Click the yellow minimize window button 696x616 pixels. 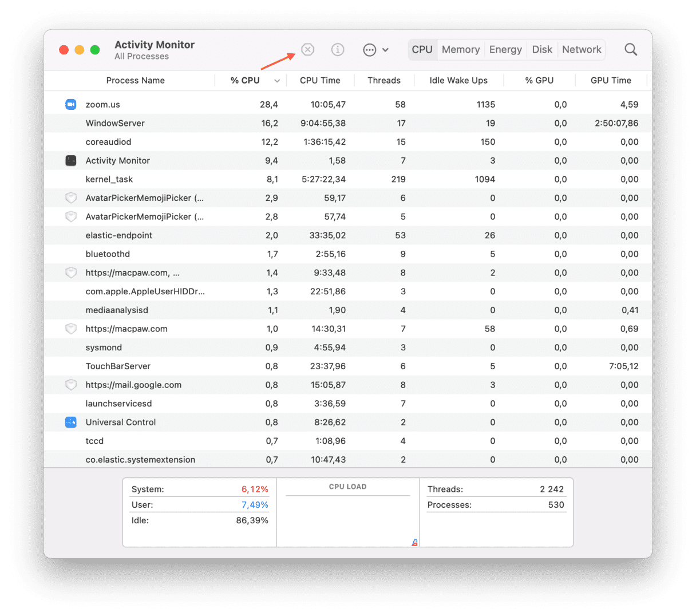point(80,50)
